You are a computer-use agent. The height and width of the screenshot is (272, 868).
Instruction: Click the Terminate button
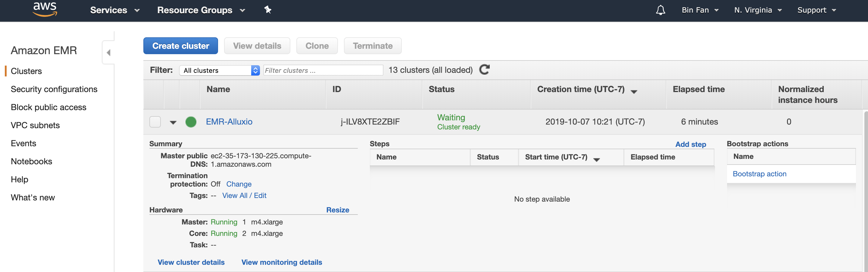(373, 46)
